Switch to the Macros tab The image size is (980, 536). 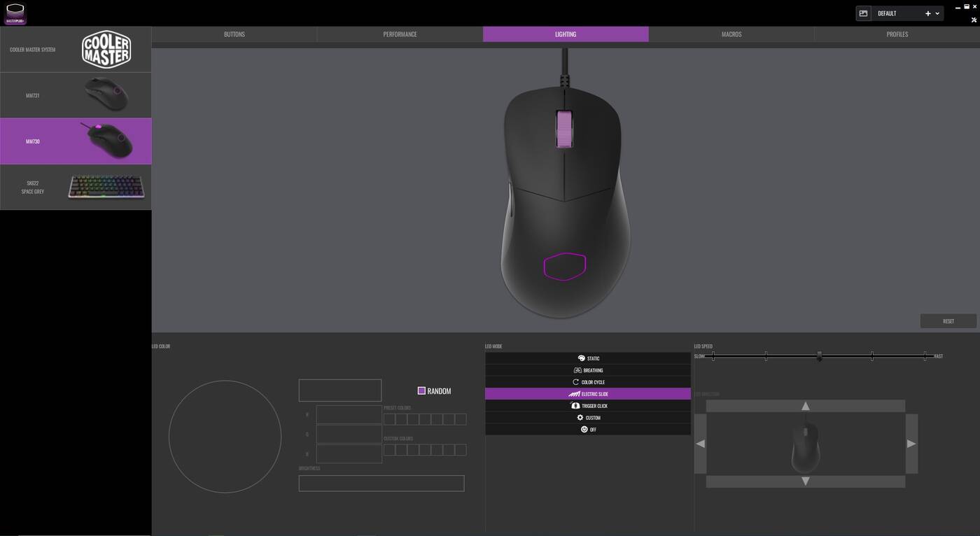pyautogui.click(x=731, y=34)
